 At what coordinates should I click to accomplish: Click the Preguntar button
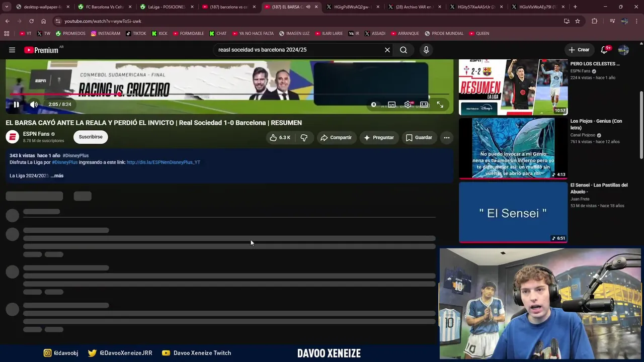click(x=378, y=137)
